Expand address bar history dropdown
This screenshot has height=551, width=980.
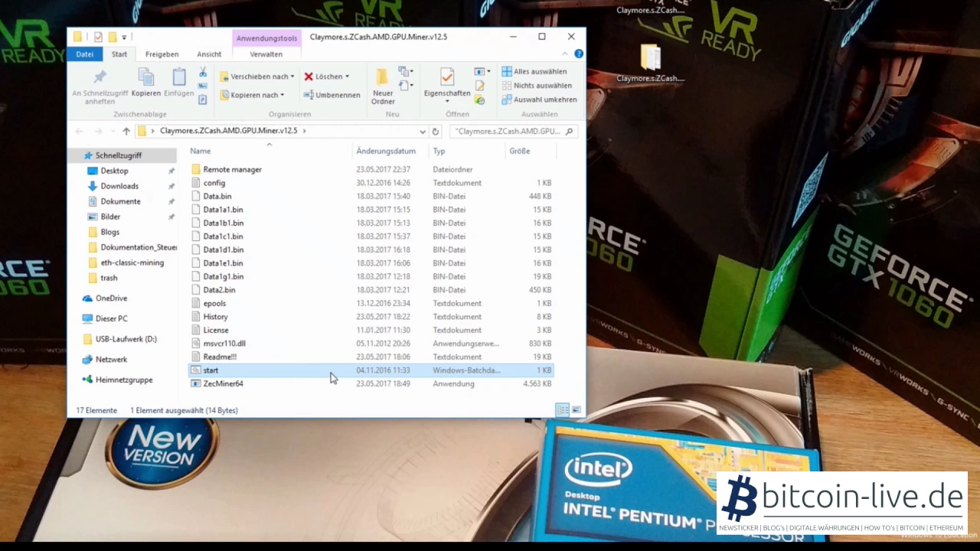[423, 131]
